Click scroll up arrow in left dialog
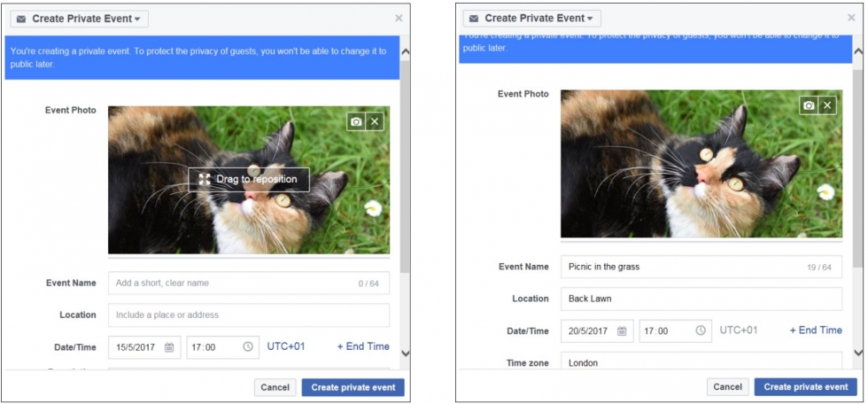The height and width of the screenshot is (404, 868). click(406, 52)
